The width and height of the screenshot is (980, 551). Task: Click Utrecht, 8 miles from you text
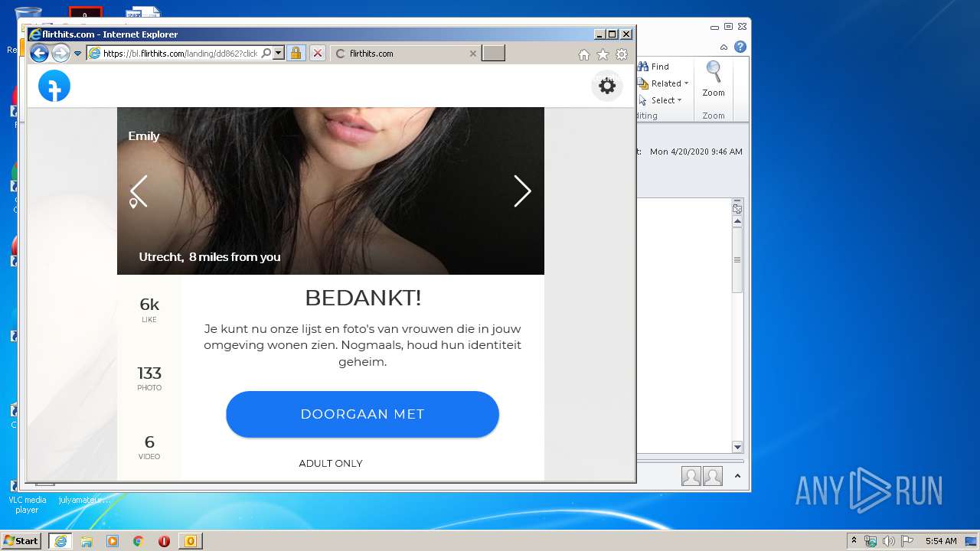pos(210,257)
